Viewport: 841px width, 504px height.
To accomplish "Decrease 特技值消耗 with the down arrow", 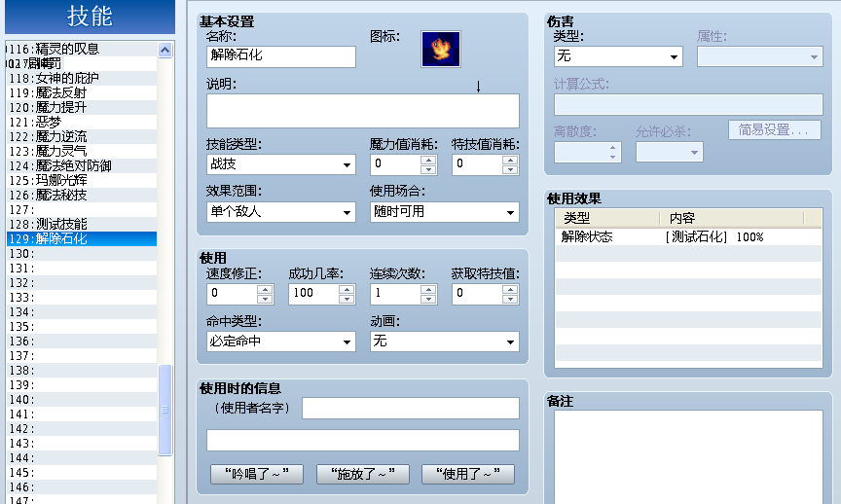I will pyautogui.click(x=510, y=169).
